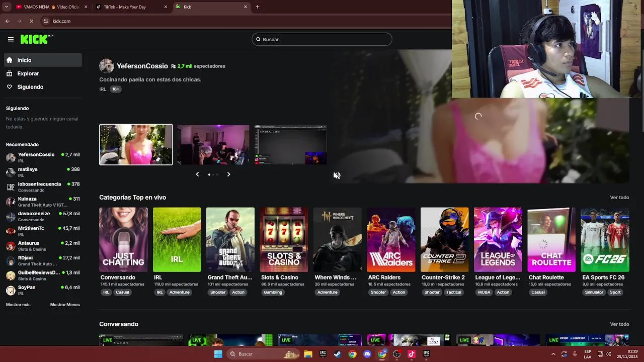This screenshot has width=644, height=362.
Task: Open EA Sports FC 26 category card
Action: pos(605,239)
